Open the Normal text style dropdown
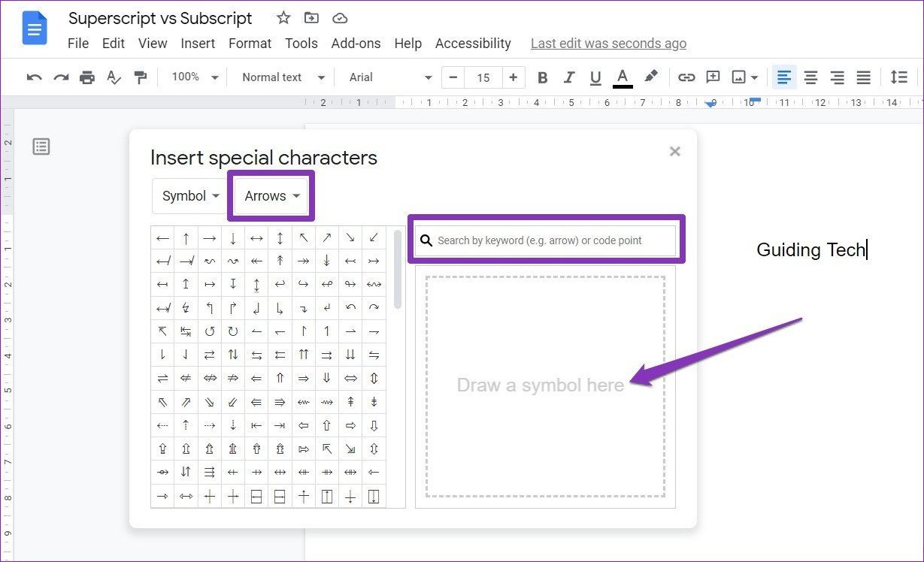This screenshot has width=924, height=562. click(283, 77)
